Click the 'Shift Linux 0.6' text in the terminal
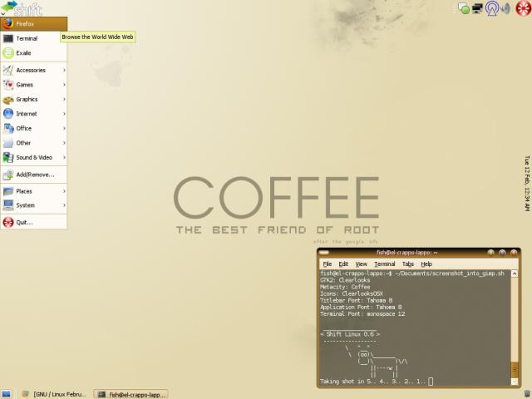 (350, 334)
